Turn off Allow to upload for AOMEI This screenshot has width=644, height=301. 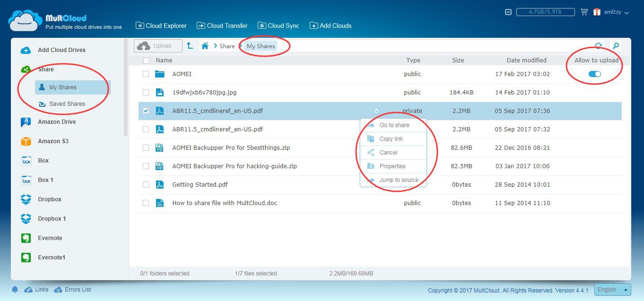pos(594,74)
